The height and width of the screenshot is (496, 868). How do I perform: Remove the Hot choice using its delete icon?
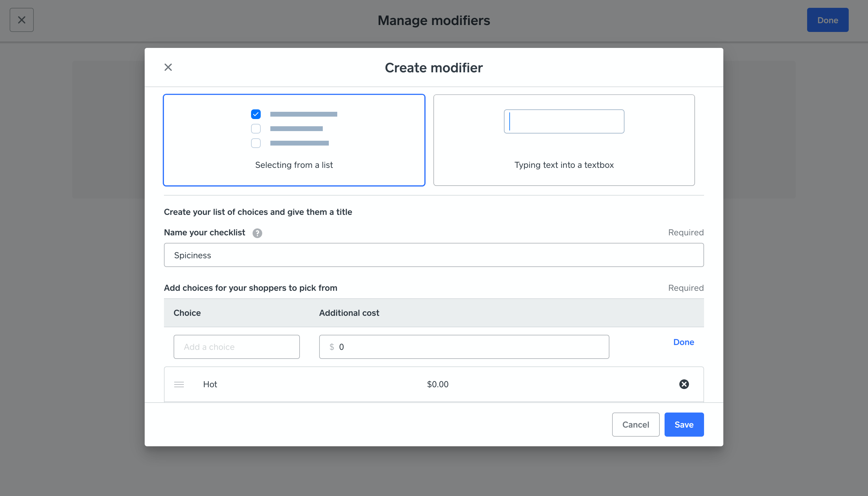pyautogui.click(x=684, y=384)
